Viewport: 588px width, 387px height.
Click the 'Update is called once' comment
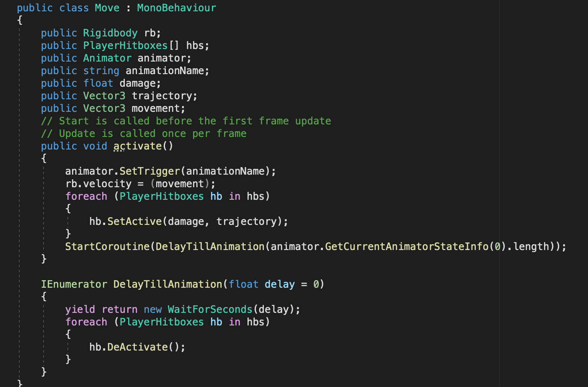click(144, 134)
